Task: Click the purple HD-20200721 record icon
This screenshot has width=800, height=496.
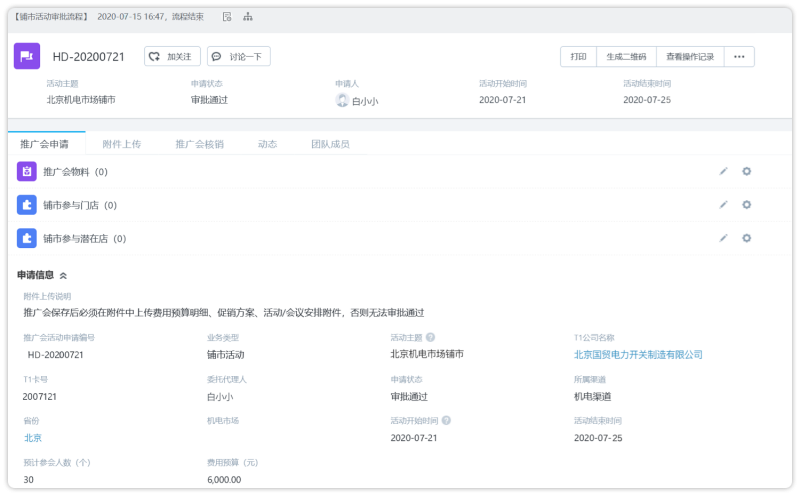Action: (x=27, y=56)
